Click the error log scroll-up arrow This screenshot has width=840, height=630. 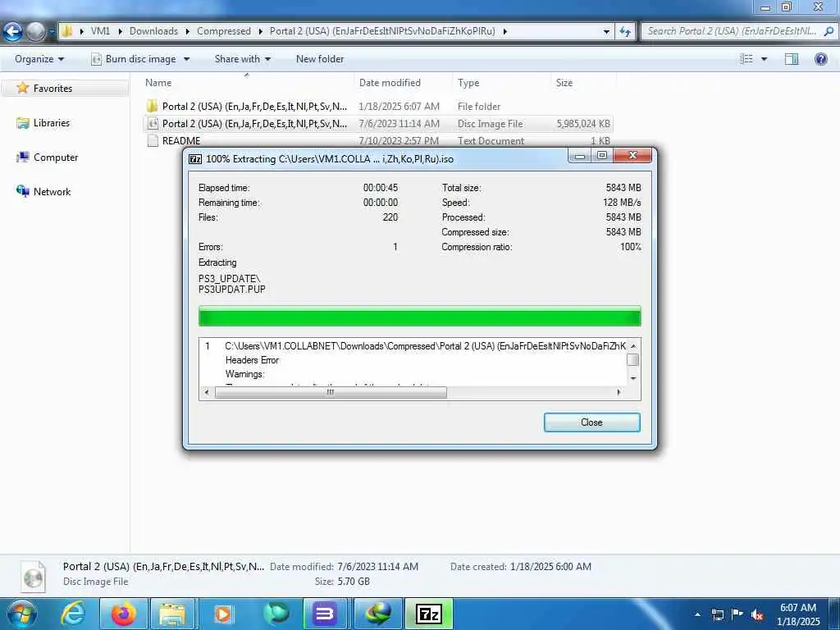pyautogui.click(x=633, y=346)
